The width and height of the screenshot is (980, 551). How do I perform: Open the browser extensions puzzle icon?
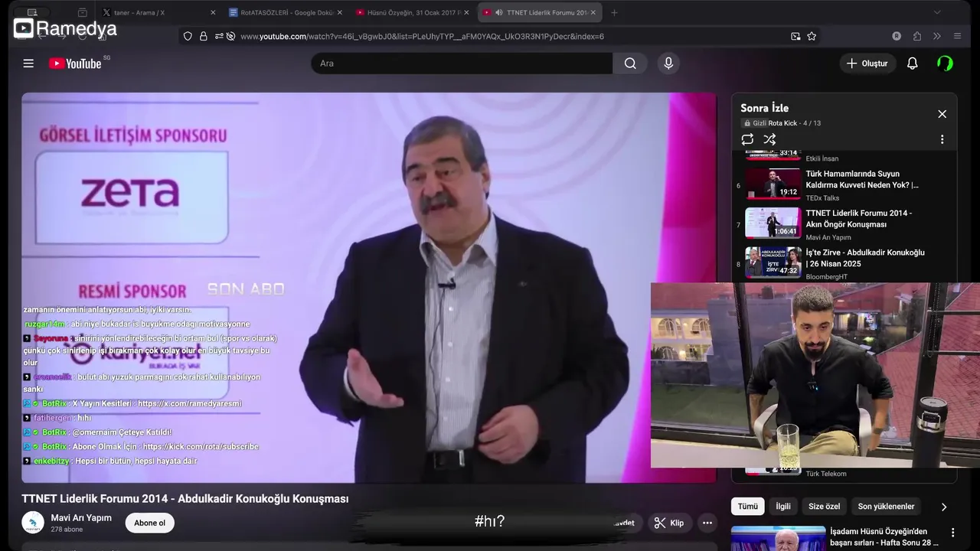pyautogui.click(x=916, y=36)
